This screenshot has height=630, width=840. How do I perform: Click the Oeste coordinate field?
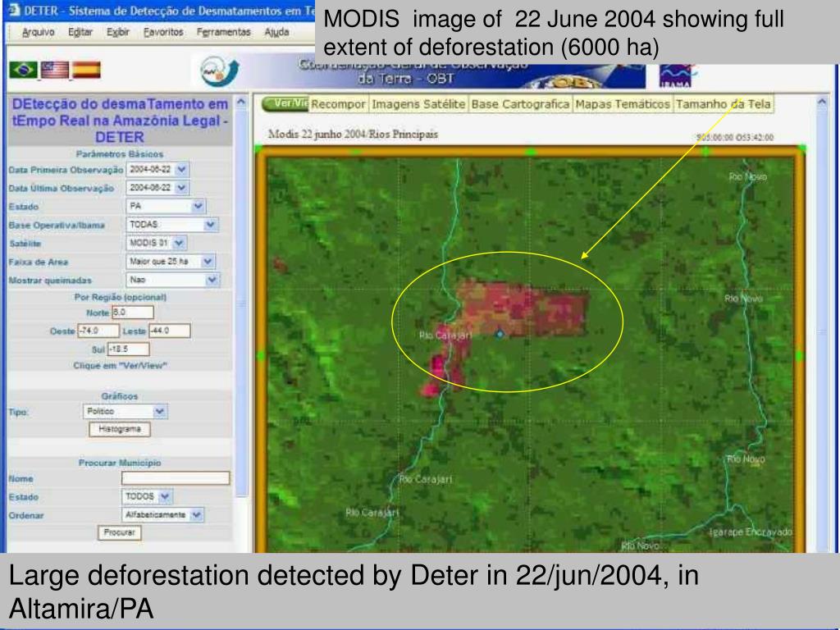tap(98, 331)
